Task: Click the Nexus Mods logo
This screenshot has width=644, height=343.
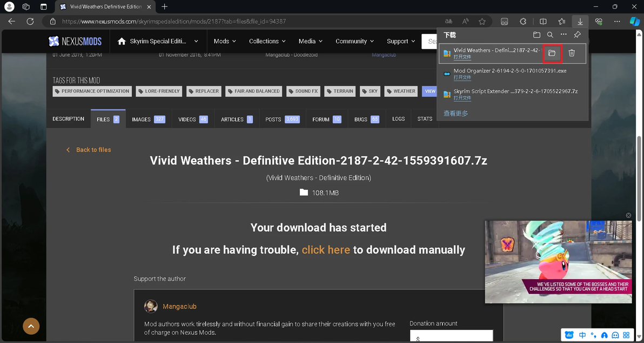Action: tap(75, 41)
